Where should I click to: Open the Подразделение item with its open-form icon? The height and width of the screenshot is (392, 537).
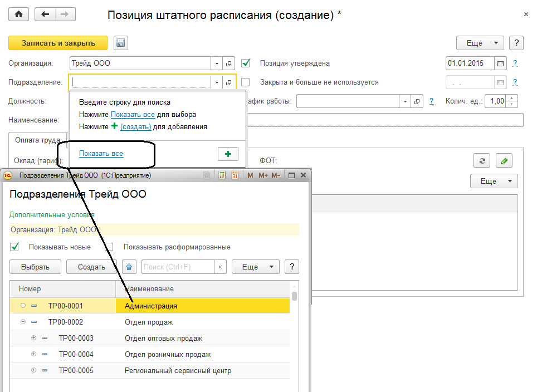[x=228, y=82]
